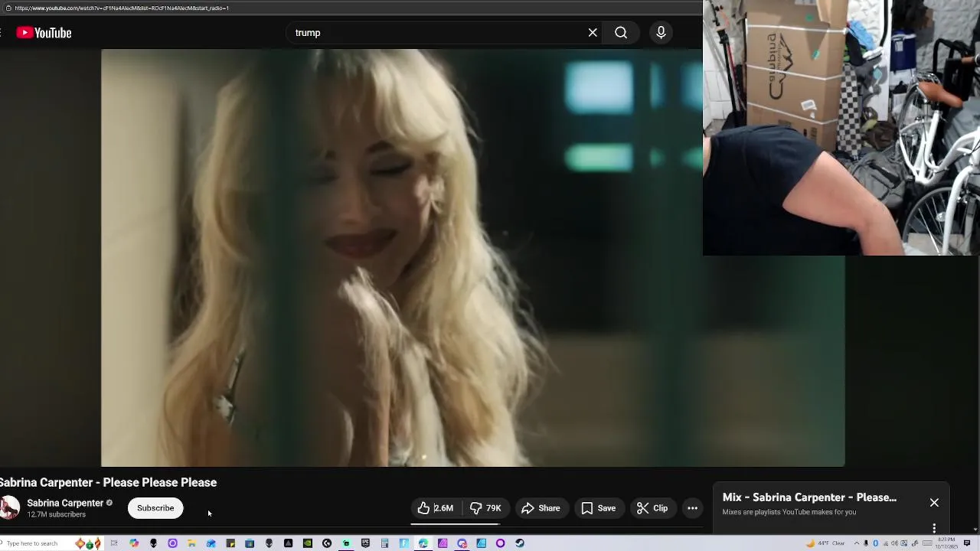Screen dimensions: 980x551
Task: Dislike the video with the thumbs down
Action: pos(485,508)
